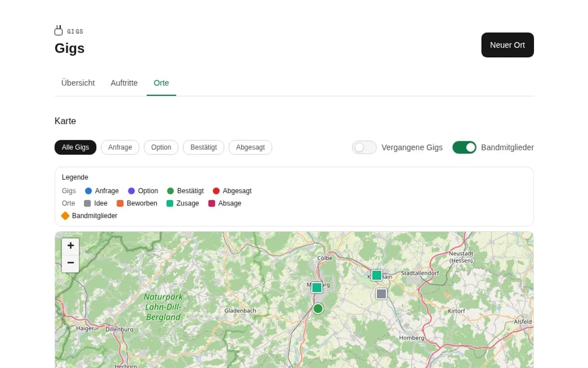The image size is (588, 368).
Task: Click the green Bestätigt dot in legend
Action: [170, 191]
